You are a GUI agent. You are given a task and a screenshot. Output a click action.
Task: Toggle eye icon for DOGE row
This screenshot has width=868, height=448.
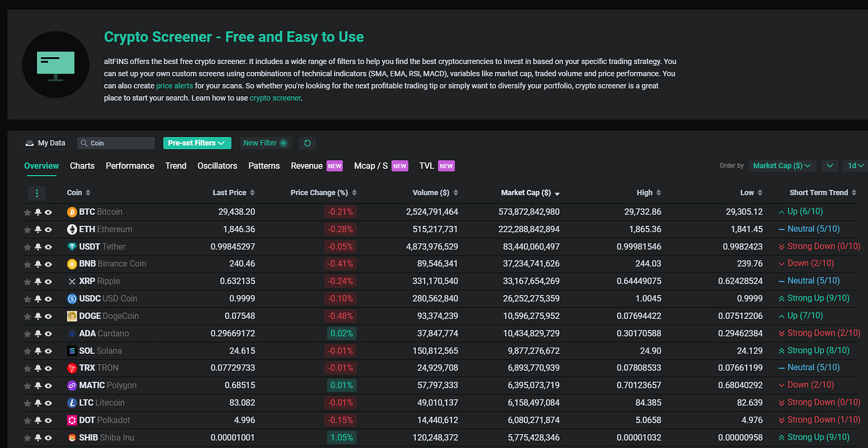(x=48, y=316)
